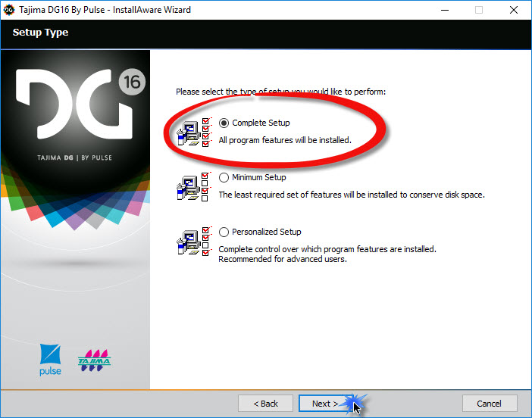The width and height of the screenshot is (532, 418).
Task: Click the Personalized Setup computer icon
Action: pyautogui.click(x=193, y=242)
